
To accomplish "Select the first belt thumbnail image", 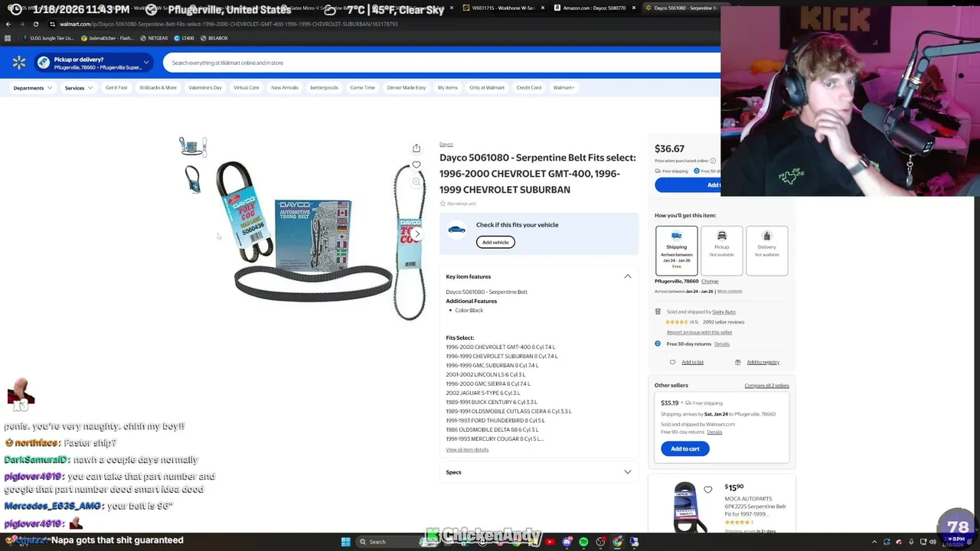I will tap(193, 146).
